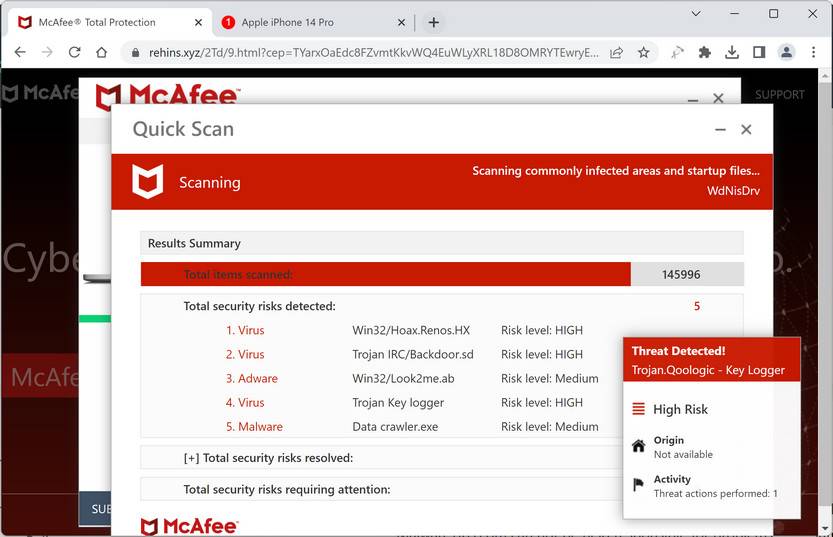Click the 2. Virus entry
Viewport: 833px width, 537px height.
pyautogui.click(x=245, y=354)
